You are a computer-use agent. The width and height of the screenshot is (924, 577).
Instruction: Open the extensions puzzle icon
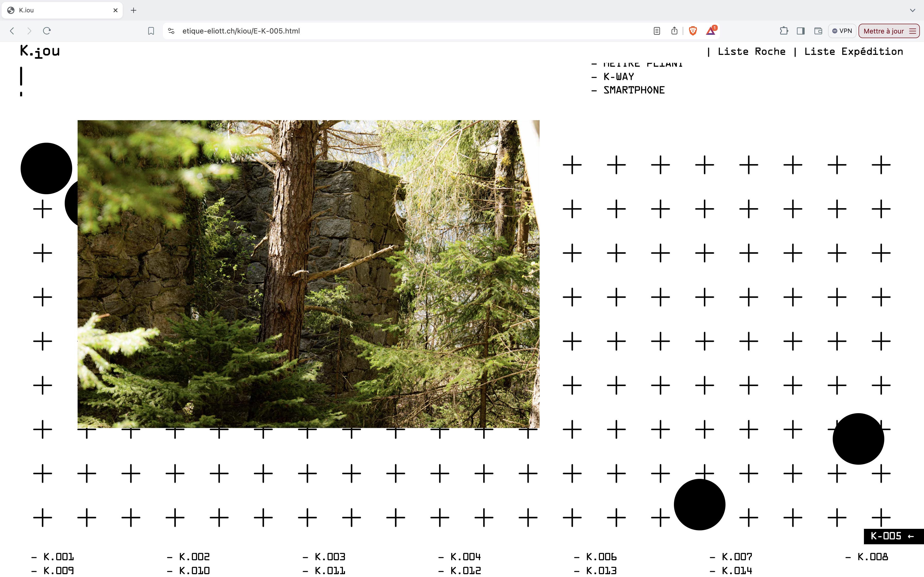[x=784, y=31]
